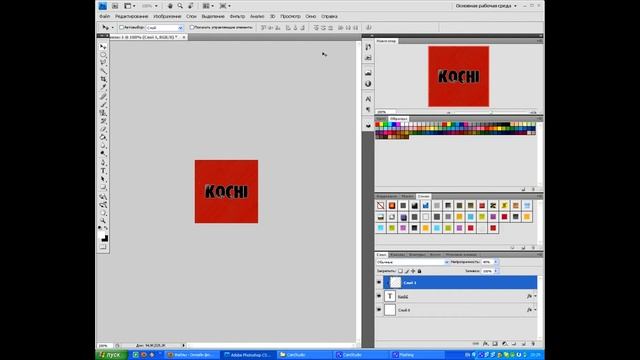
Task: Select the Marquee selection tool
Action: (103, 55)
